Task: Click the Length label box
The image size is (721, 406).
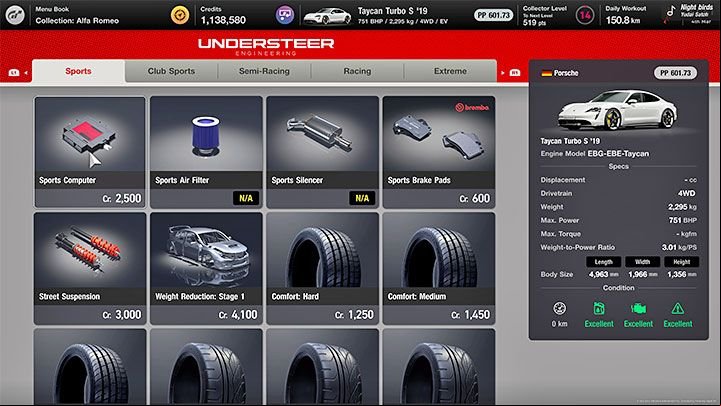Action: tap(603, 262)
